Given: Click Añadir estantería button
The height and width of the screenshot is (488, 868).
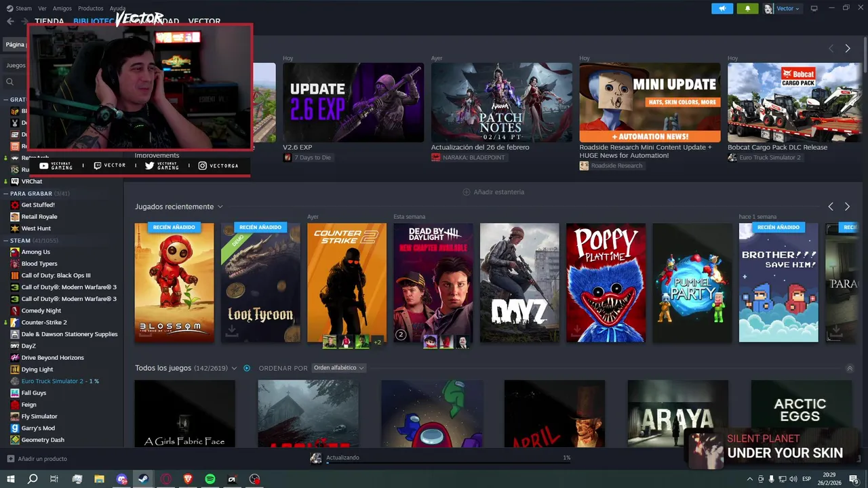Looking at the screenshot, I should point(494,192).
